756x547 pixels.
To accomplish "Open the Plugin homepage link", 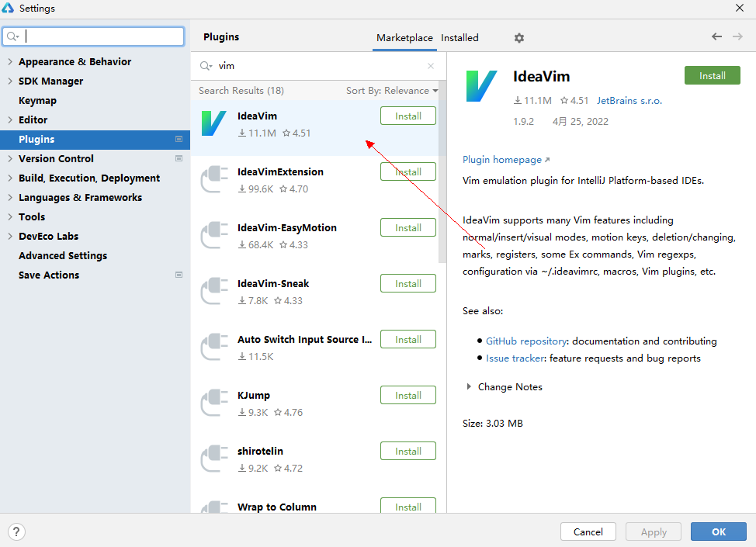I will [506, 160].
